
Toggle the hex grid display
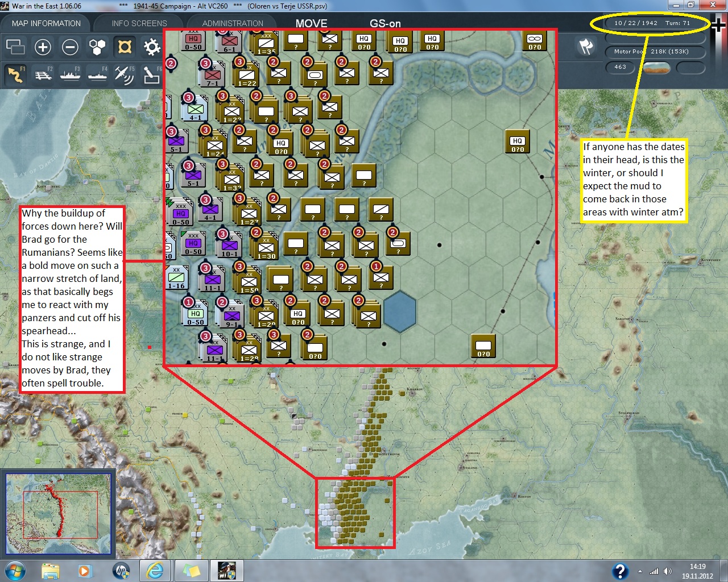[x=97, y=47]
